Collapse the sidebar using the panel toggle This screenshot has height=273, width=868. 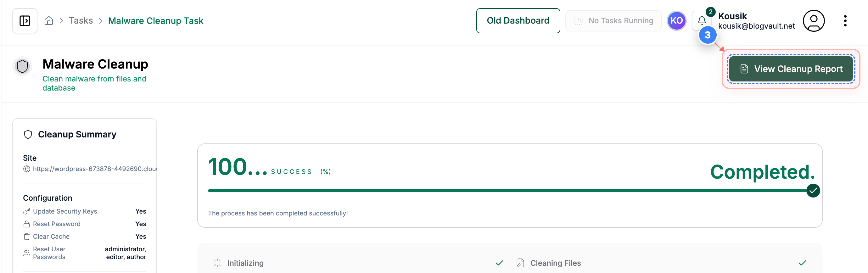25,20
